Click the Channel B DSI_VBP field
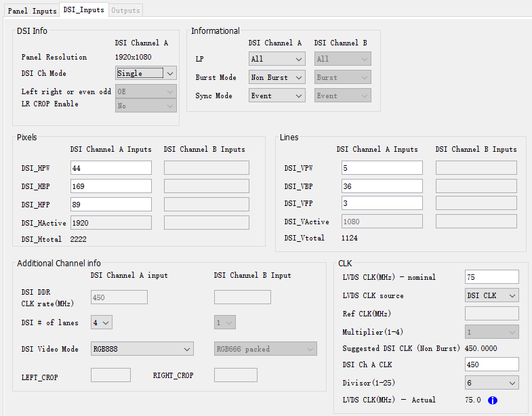Screen dimensions: 532x416 pos(476,186)
